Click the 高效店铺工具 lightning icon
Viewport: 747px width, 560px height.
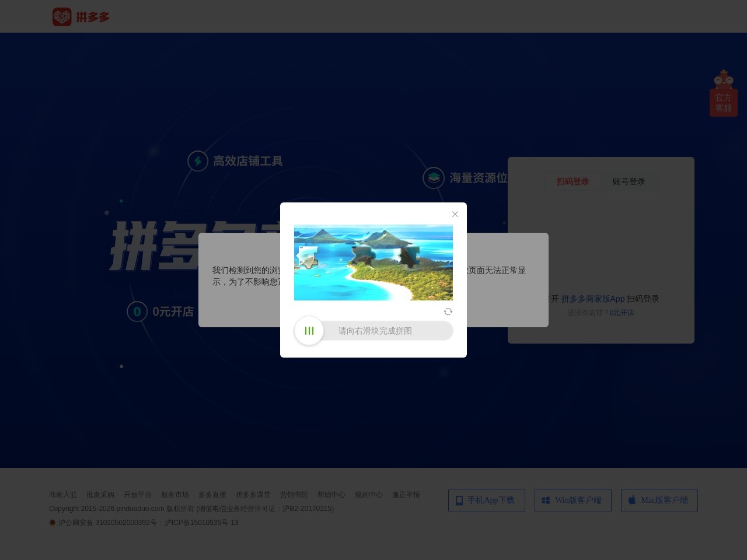[198, 161]
